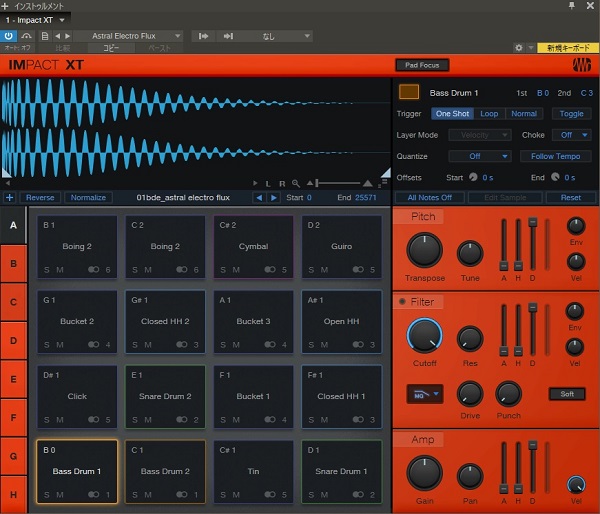Mute the Open HH pad
The image size is (600, 514).
point(324,344)
